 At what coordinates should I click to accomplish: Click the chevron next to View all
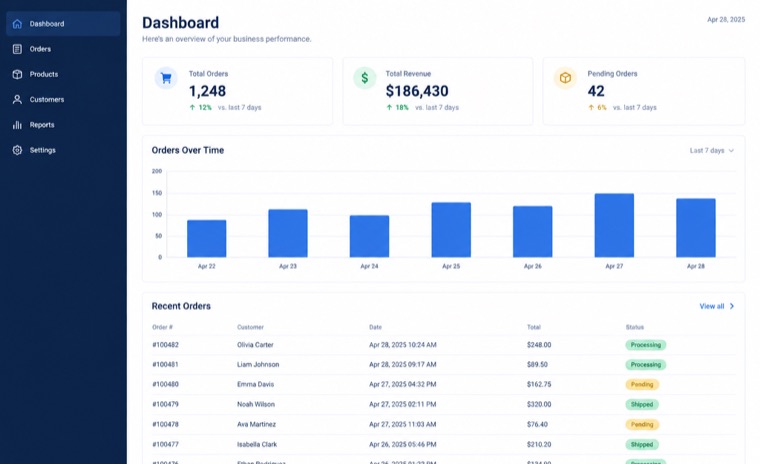point(732,306)
